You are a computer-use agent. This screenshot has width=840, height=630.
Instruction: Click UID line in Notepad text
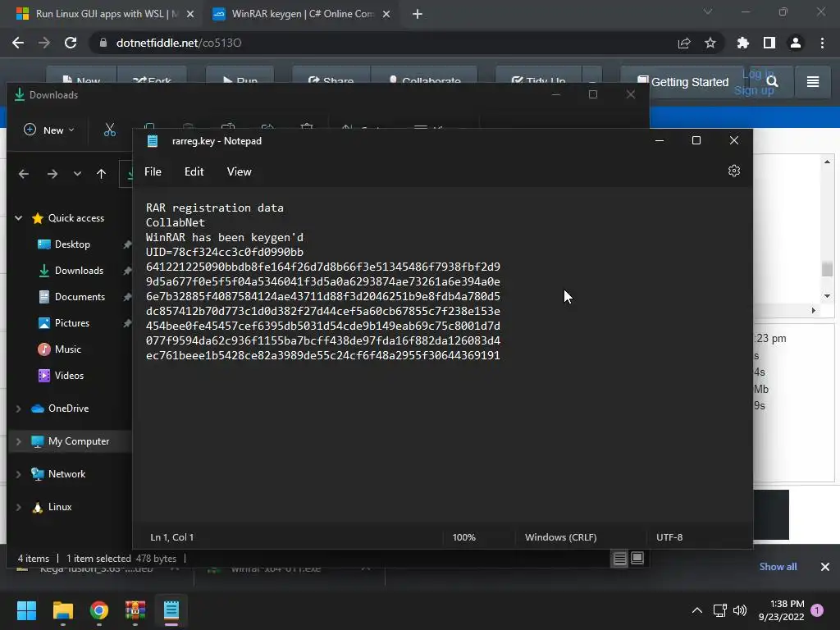point(225,252)
